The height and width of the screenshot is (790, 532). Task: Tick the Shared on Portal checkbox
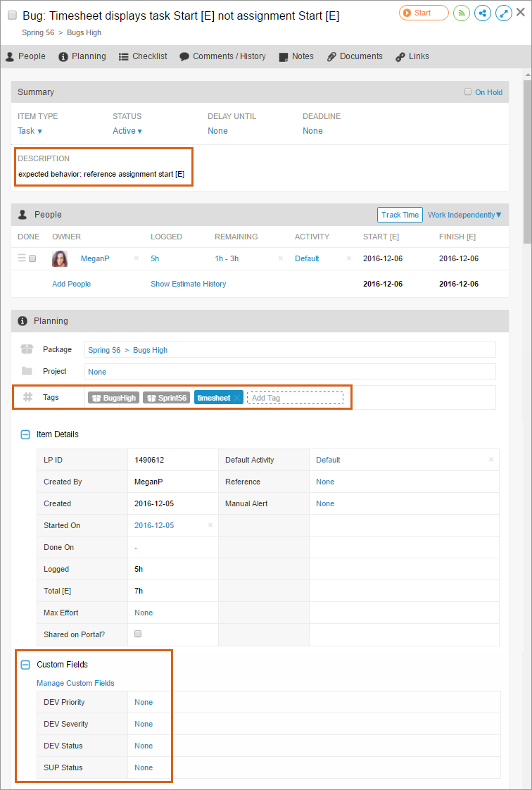(138, 634)
